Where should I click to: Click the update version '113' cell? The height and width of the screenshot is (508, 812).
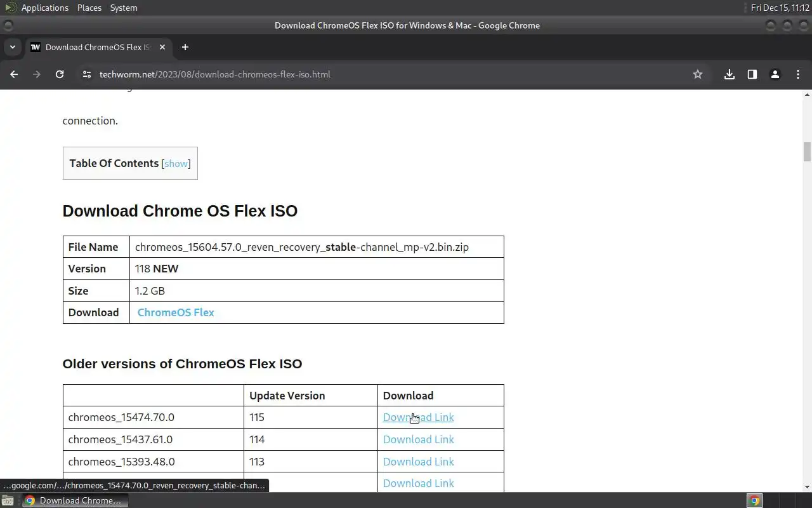[x=311, y=462]
